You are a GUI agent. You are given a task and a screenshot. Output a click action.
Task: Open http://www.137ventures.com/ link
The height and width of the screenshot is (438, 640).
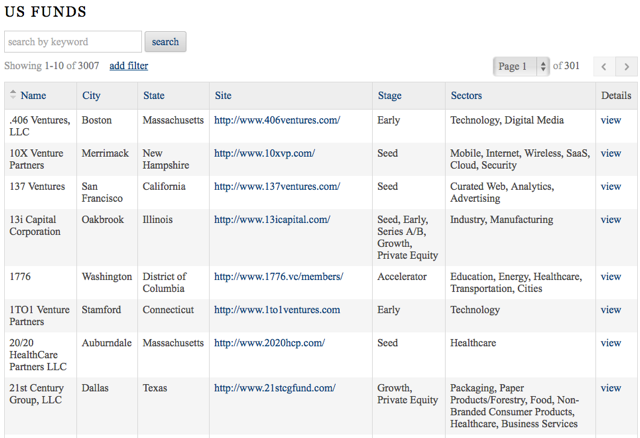point(277,186)
